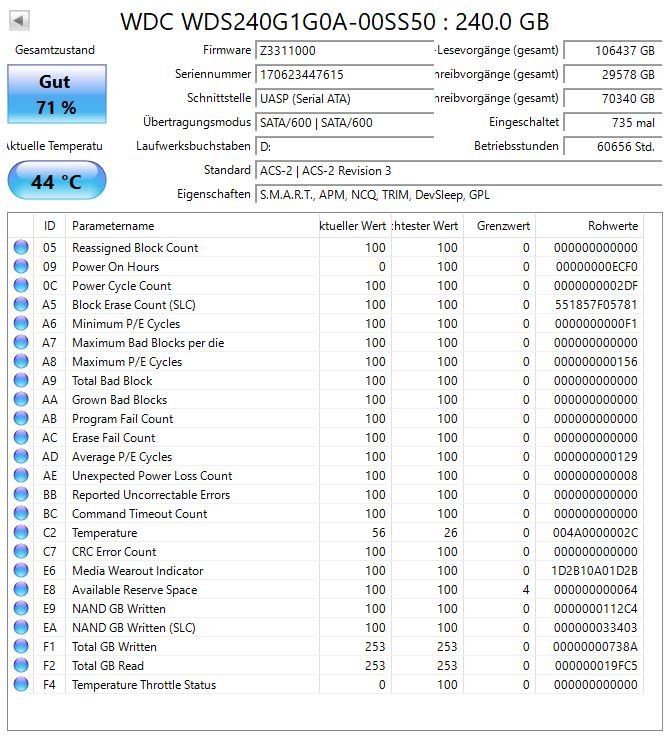Click the status icon for Power On Hours

pos(21,266)
